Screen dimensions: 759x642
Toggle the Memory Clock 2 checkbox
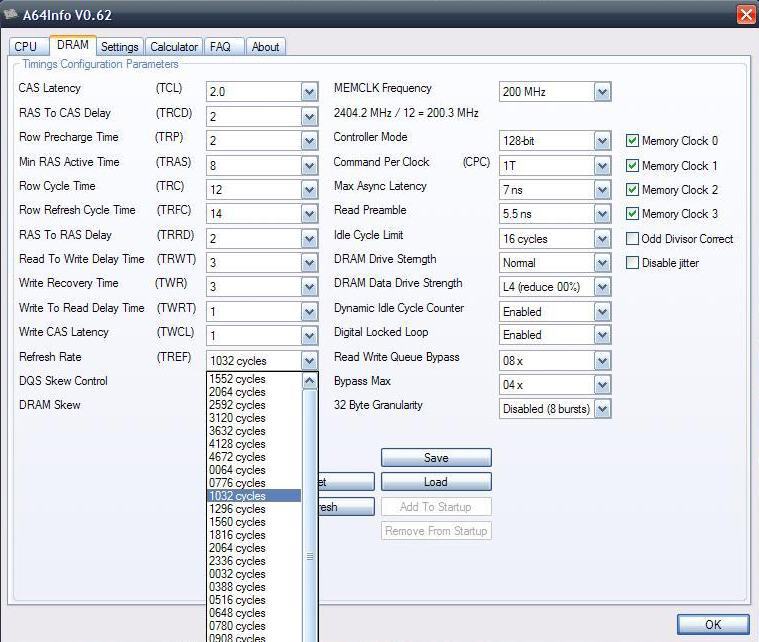tap(632, 189)
